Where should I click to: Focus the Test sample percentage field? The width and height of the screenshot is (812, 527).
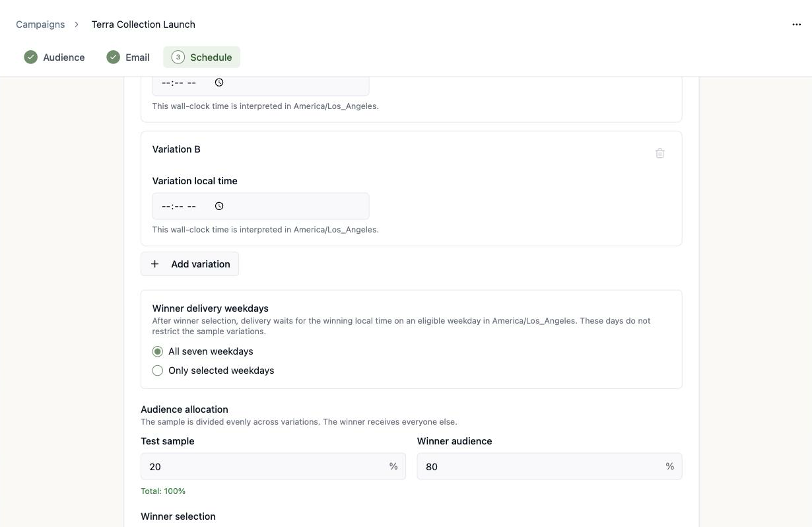273,466
